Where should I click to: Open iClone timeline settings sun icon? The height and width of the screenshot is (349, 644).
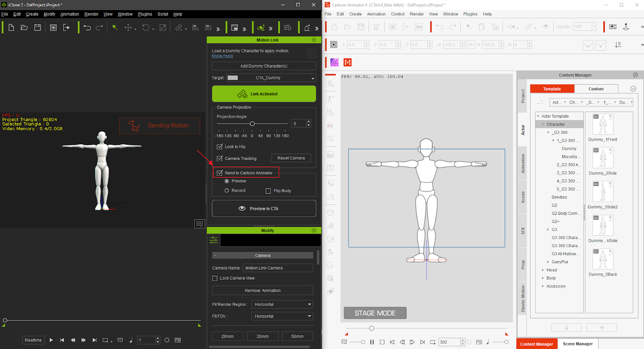167,340
